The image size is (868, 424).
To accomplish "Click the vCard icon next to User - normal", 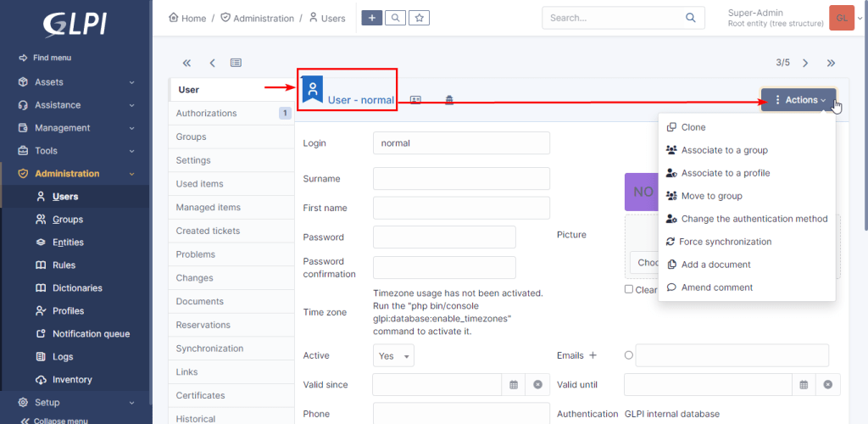I will pos(415,99).
